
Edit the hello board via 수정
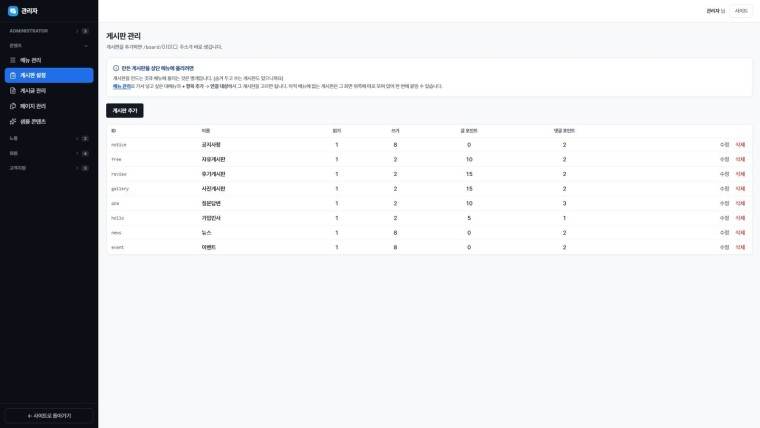point(724,218)
